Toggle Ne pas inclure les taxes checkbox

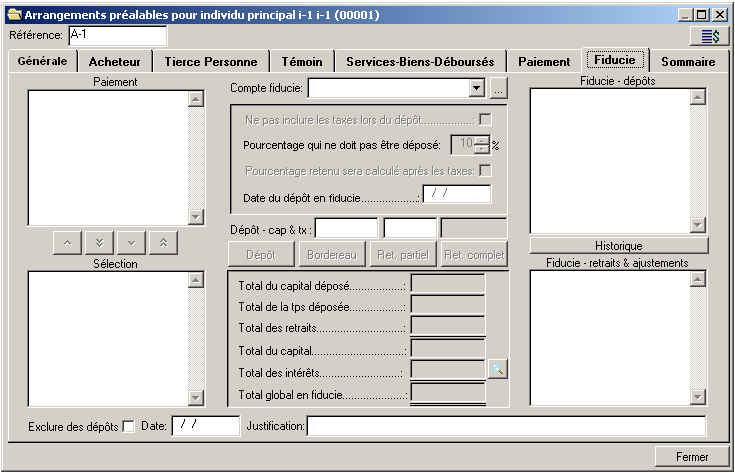[485, 120]
